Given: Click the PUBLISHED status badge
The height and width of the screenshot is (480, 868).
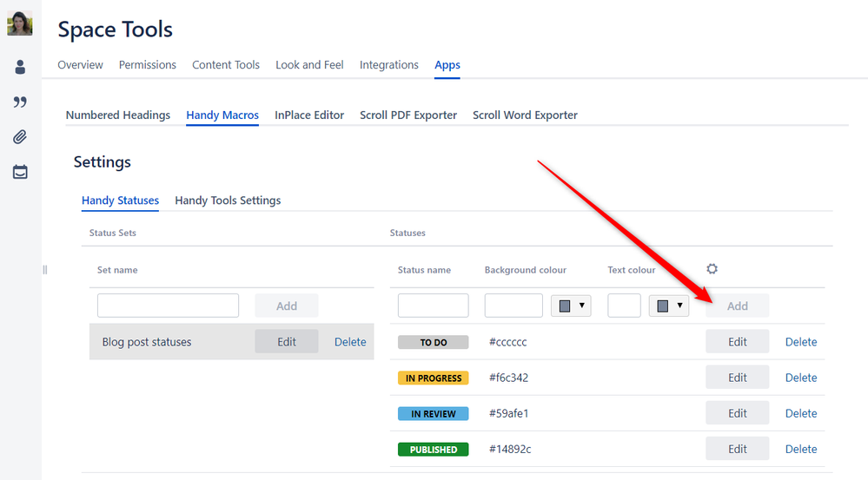Looking at the screenshot, I should point(434,450).
